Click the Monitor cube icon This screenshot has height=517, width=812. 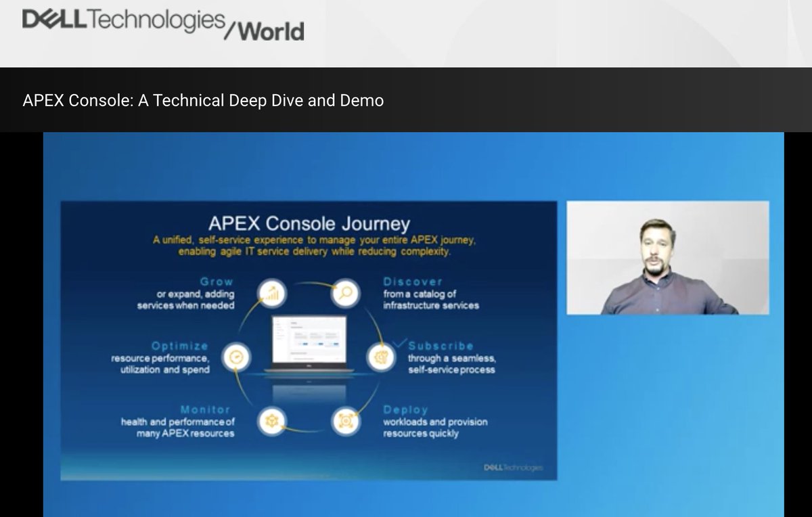(272, 420)
